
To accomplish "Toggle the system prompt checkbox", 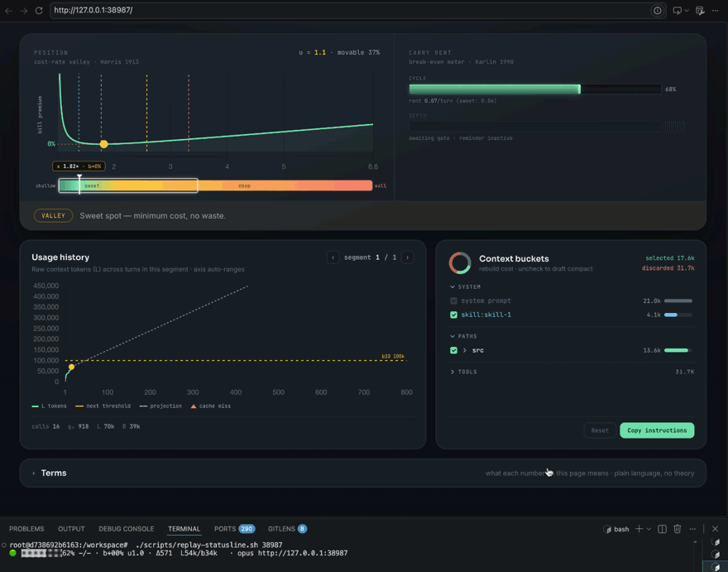I will [453, 300].
